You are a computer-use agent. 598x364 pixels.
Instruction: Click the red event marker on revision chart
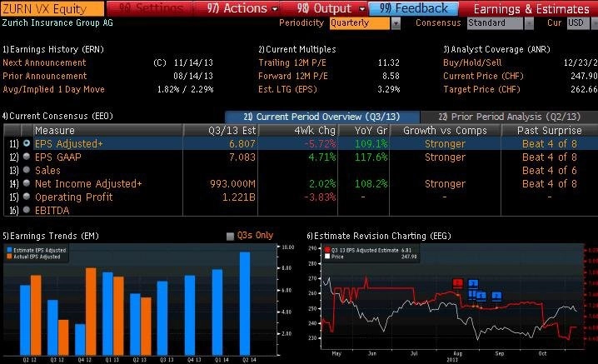click(x=457, y=283)
